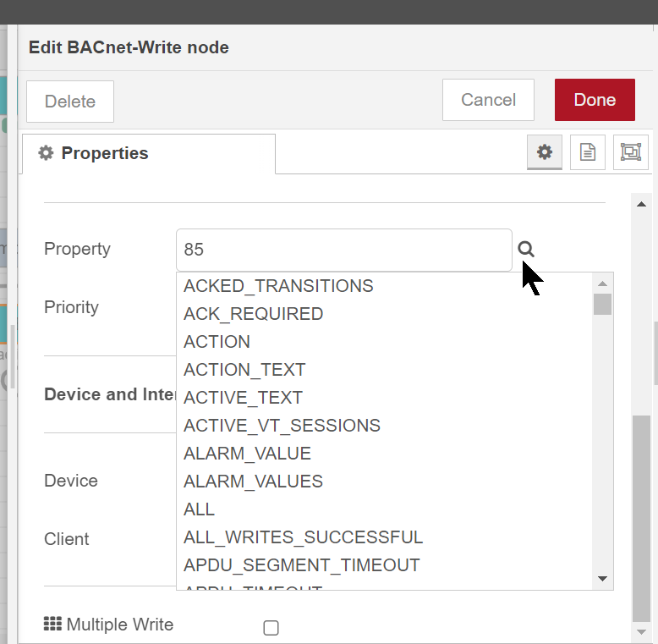Click properties panel scroll up arrow

tap(641, 204)
